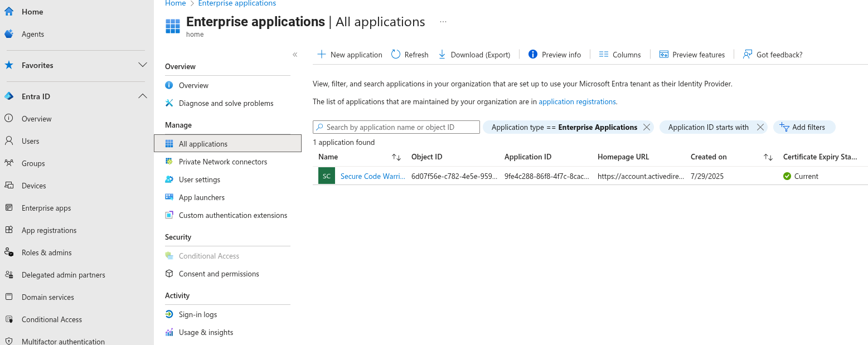Open Sign-in logs under Activity
The image size is (868, 345).
coord(198,314)
